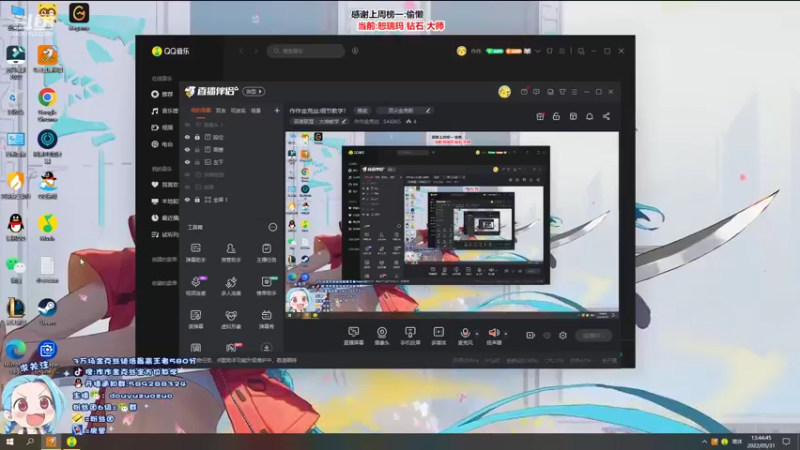
Task: Open Video section in QQ Music sidebar
Action: click(x=162, y=128)
